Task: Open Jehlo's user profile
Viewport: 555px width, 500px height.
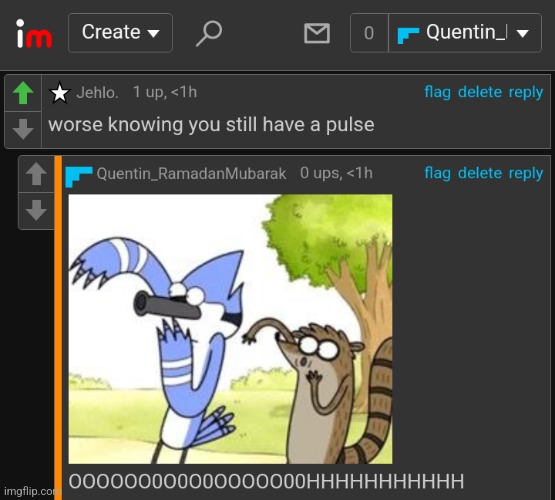Action: tap(97, 93)
